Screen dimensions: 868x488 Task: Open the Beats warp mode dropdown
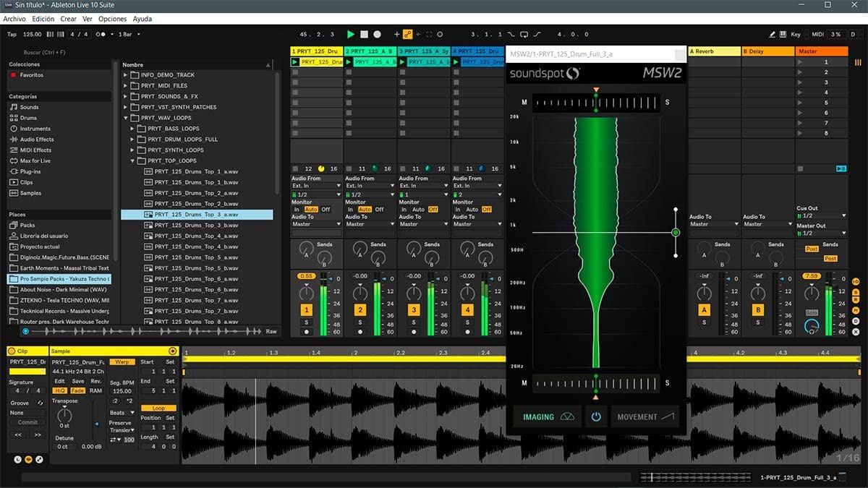[121, 413]
